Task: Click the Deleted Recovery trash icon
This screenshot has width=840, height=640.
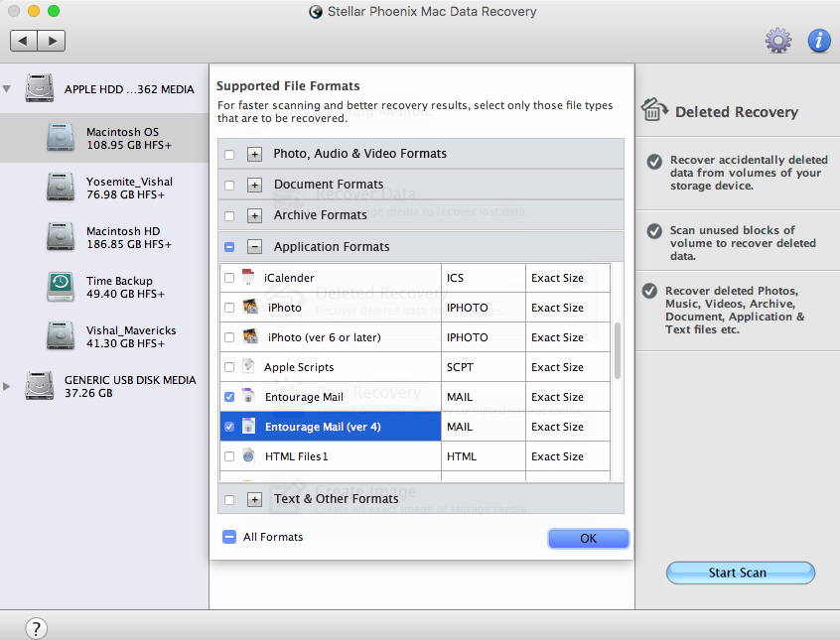Action: click(x=654, y=109)
